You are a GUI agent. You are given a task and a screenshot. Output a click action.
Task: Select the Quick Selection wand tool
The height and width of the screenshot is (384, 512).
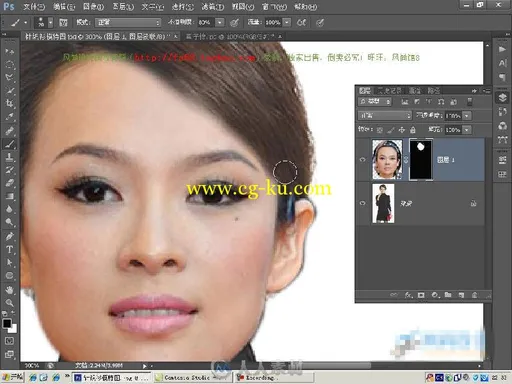9,91
